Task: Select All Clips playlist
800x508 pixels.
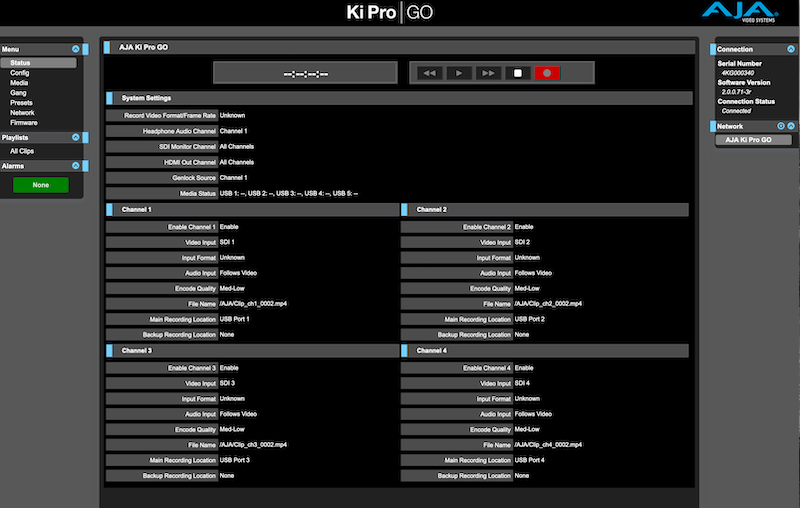Action: [x=22, y=151]
